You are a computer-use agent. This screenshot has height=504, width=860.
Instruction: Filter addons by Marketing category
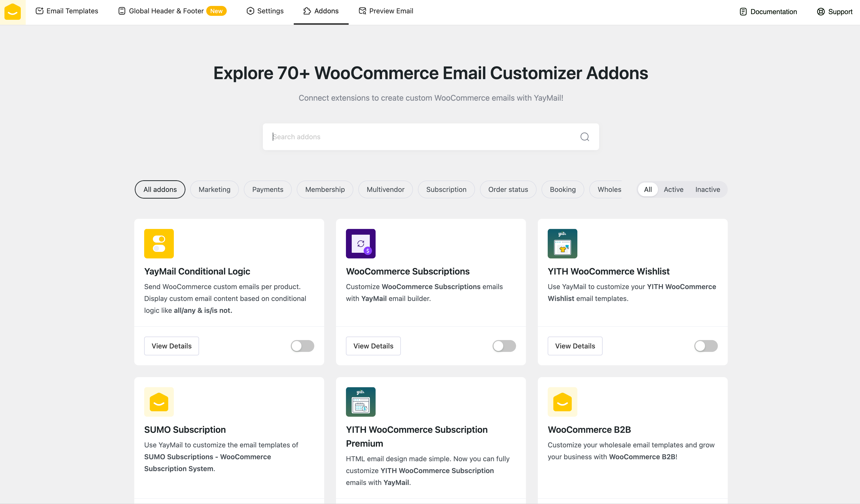pyautogui.click(x=214, y=189)
